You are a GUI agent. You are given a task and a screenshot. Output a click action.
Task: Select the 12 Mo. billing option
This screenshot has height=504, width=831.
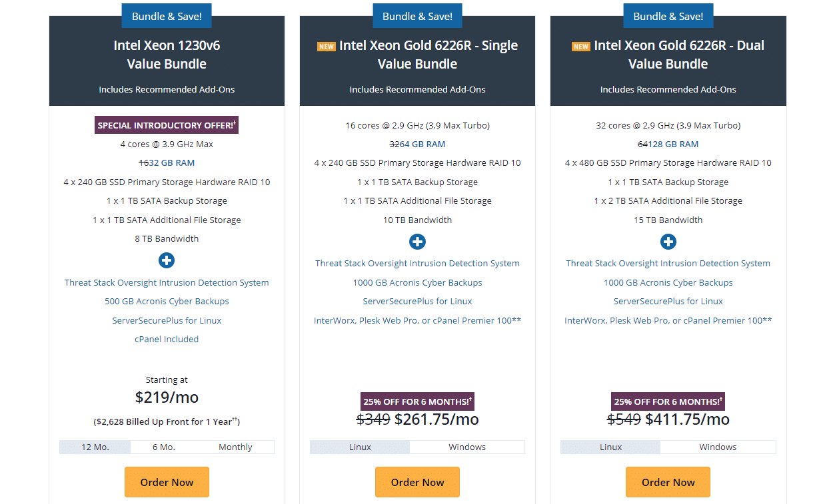pyautogui.click(x=95, y=447)
